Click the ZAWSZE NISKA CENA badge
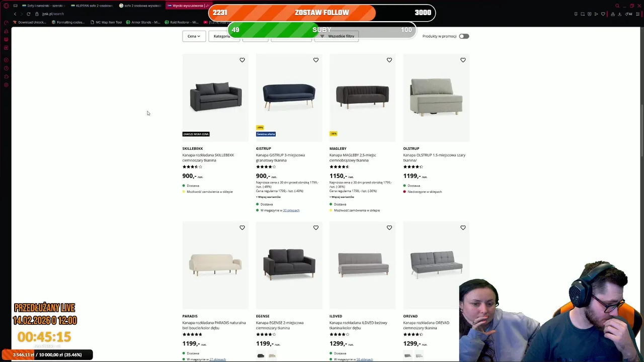 coord(196,134)
